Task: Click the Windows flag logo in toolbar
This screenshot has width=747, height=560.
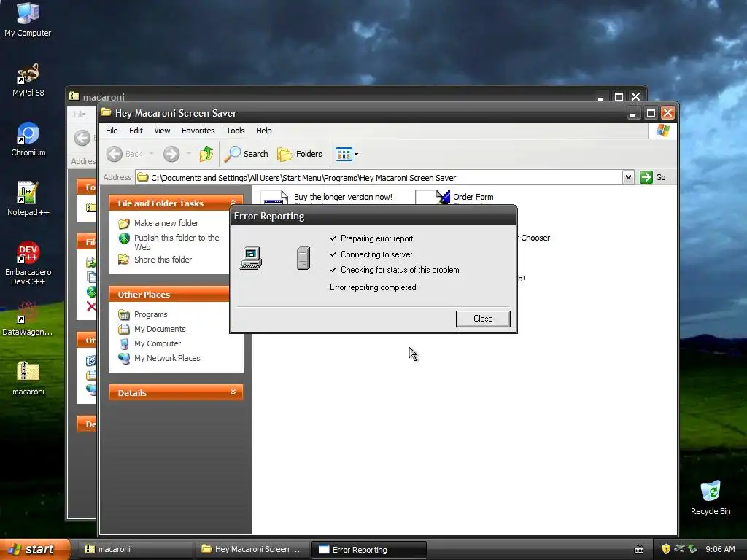Action: click(x=662, y=131)
